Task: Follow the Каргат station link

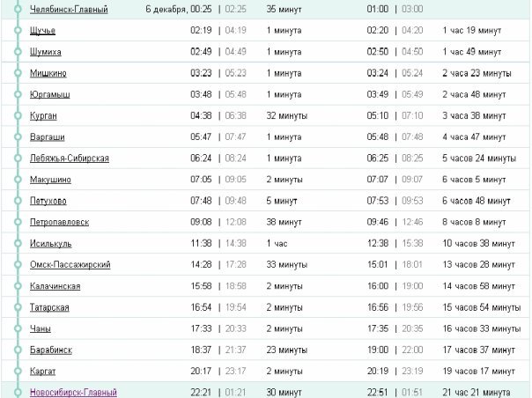Action: 43,371
